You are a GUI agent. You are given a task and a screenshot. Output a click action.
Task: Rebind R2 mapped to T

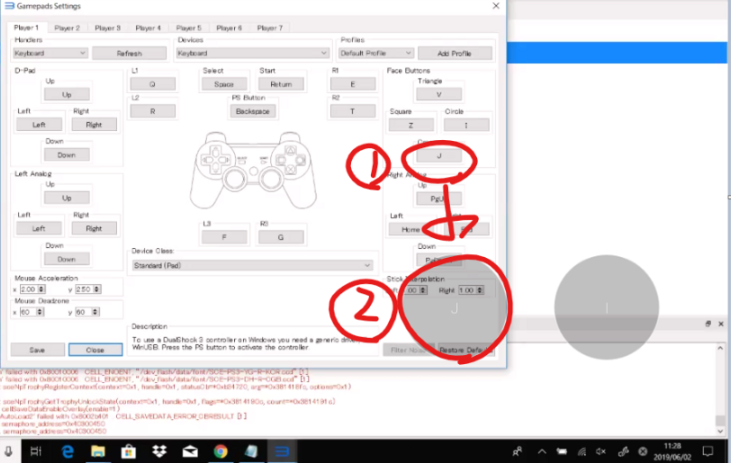coord(353,111)
